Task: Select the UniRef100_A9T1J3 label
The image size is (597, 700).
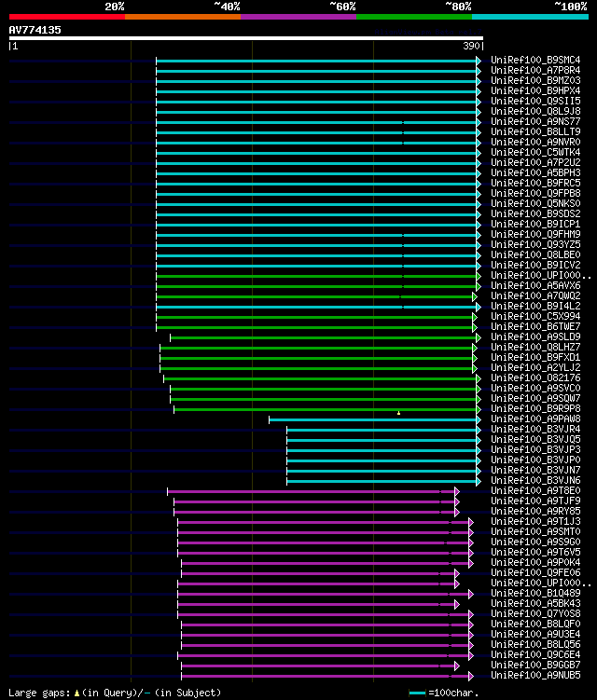Action: (535, 522)
